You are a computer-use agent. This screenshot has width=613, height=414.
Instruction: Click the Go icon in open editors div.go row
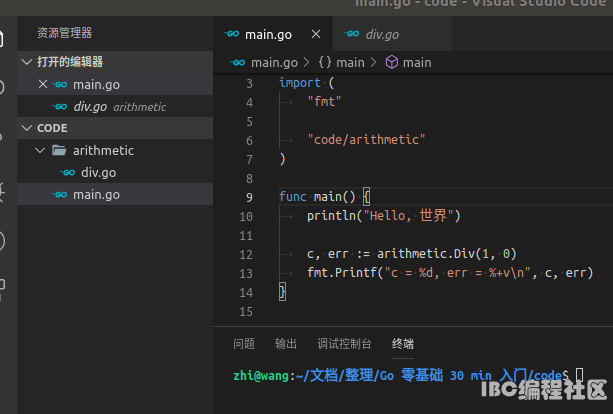[x=60, y=106]
